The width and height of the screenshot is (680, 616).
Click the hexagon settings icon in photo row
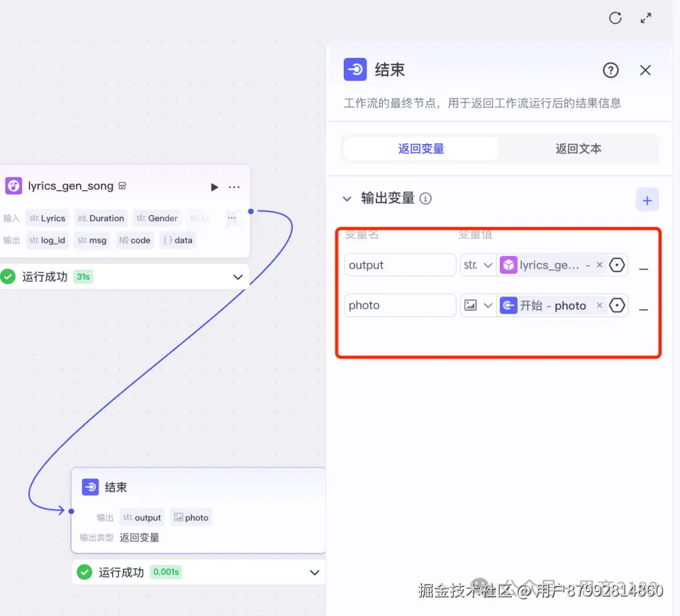[616, 305]
